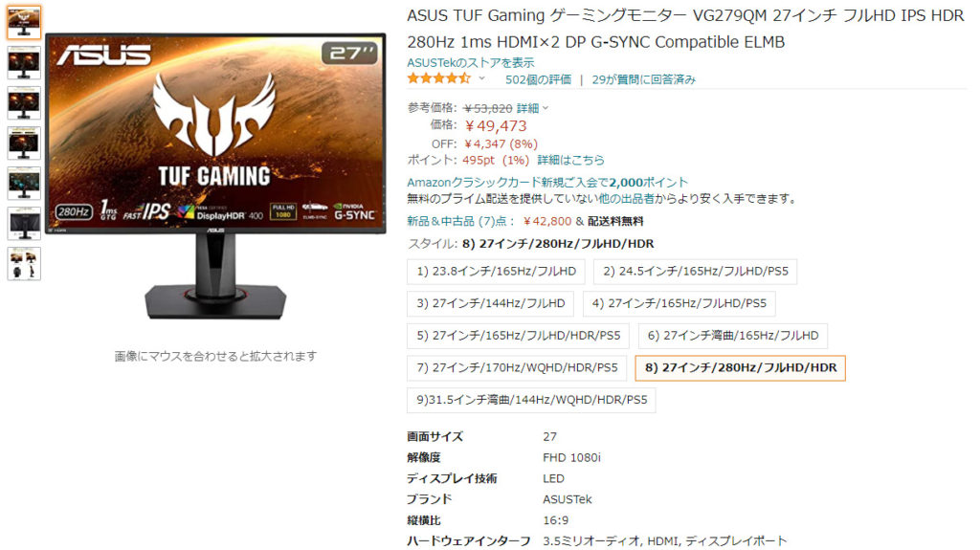Open the 502個の評価 reviews link

point(538,79)
